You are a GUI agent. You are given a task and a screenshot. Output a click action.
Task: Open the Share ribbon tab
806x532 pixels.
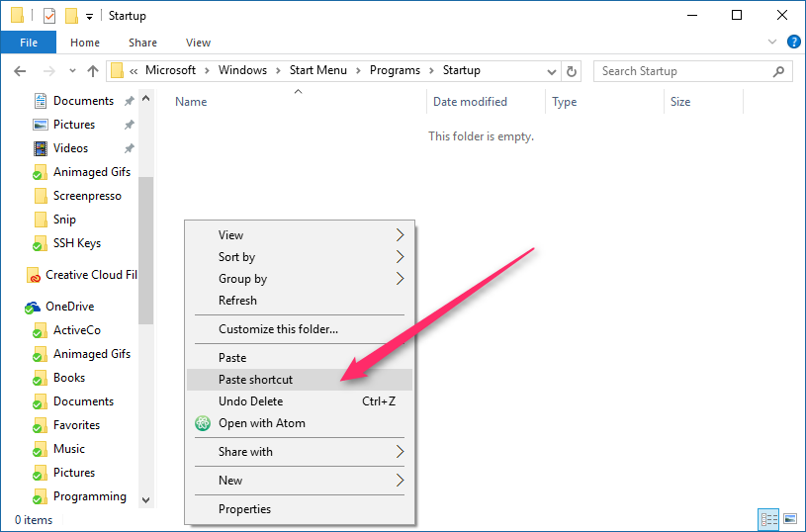pyautogui.click(x=142, y=43)
